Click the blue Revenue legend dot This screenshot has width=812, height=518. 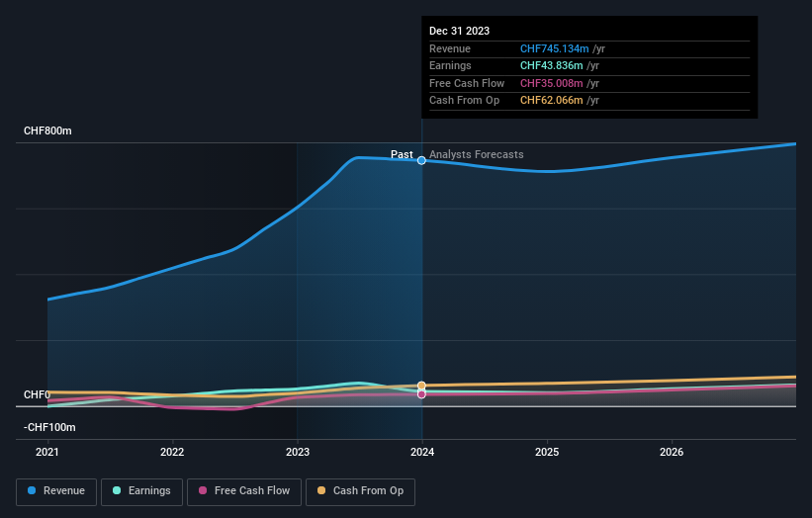[32, 490]
